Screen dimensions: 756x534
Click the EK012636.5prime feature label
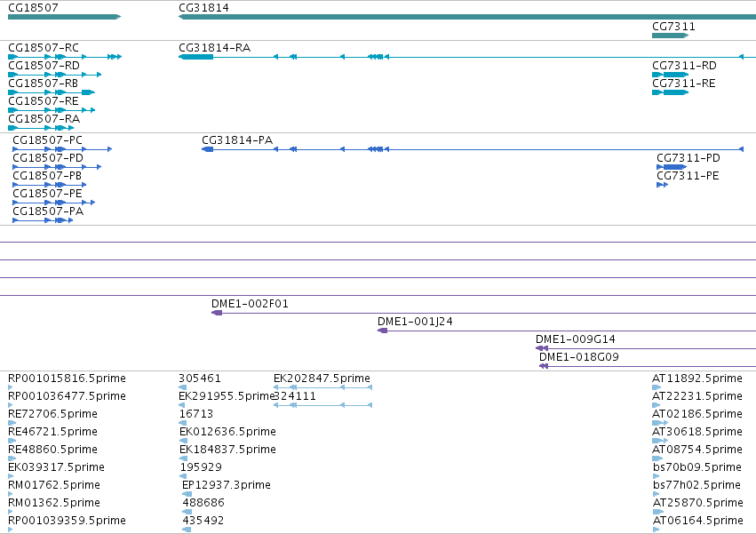tap(227, 432)
